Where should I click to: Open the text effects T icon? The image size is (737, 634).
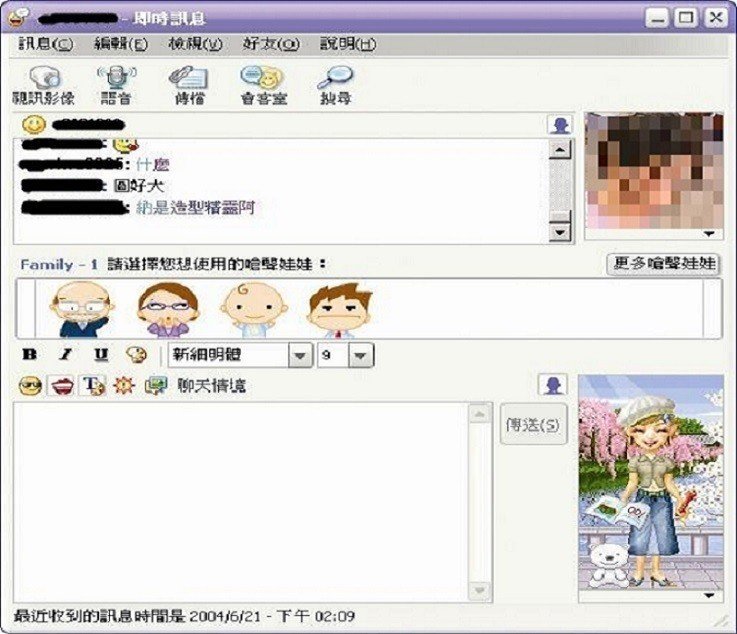tap(94, 386)
